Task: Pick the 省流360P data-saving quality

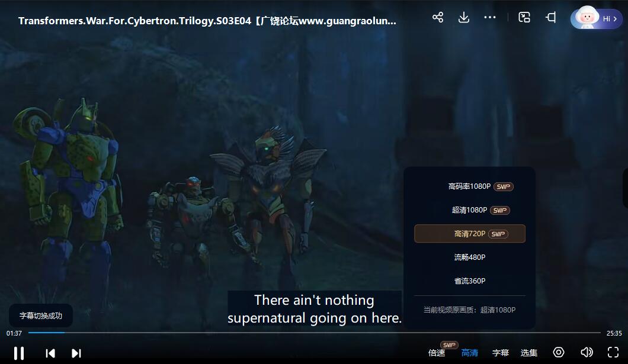Action: 469,281
